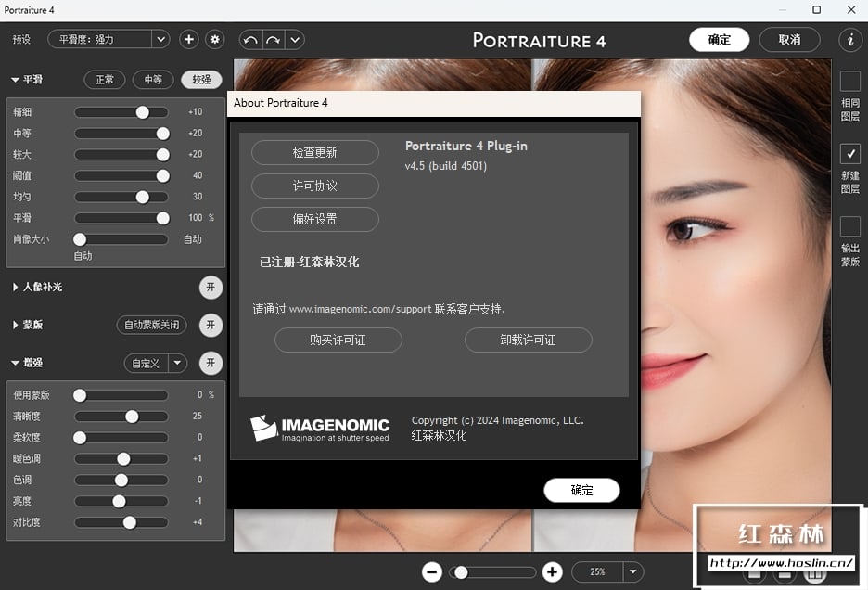Adjust the 均匀 slider handle
The image size is (868, 590).
coord(142,197)
